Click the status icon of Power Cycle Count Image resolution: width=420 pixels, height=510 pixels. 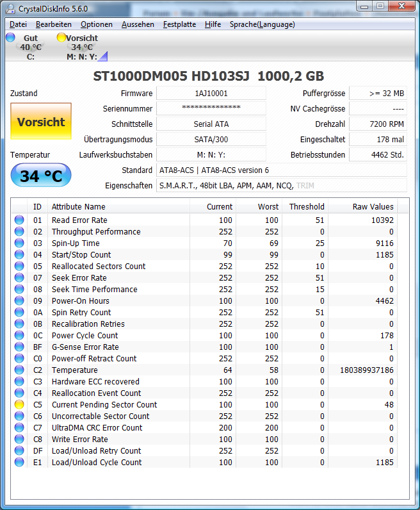pyautogui.click(x=19, y=335)
